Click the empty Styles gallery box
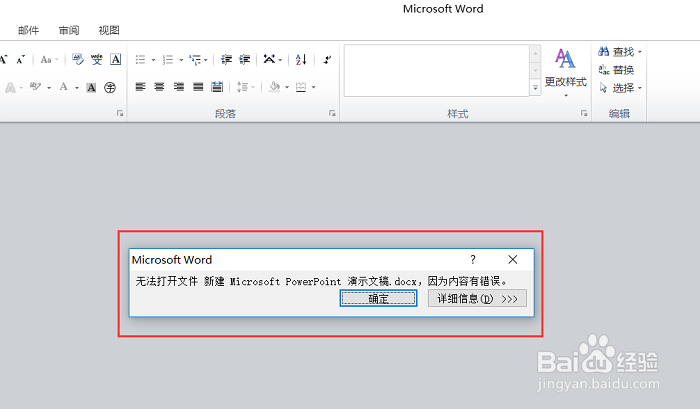This screenshot has width=700, height=409. coord(436,70)
